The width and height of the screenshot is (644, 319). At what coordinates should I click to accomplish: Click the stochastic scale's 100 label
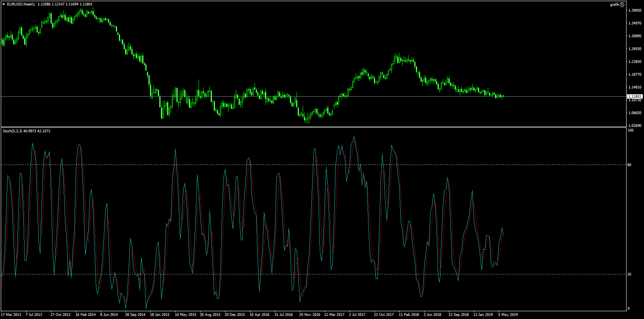(x=630, y=130)
